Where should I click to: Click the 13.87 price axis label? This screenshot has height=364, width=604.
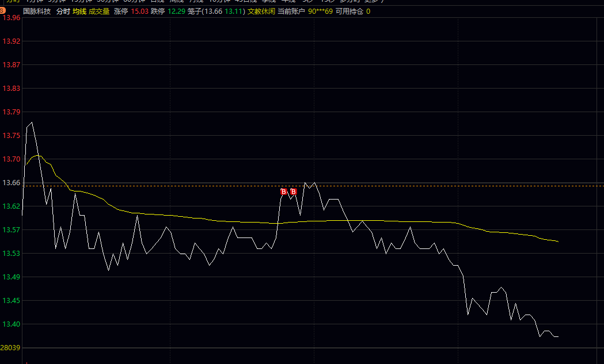11,64
